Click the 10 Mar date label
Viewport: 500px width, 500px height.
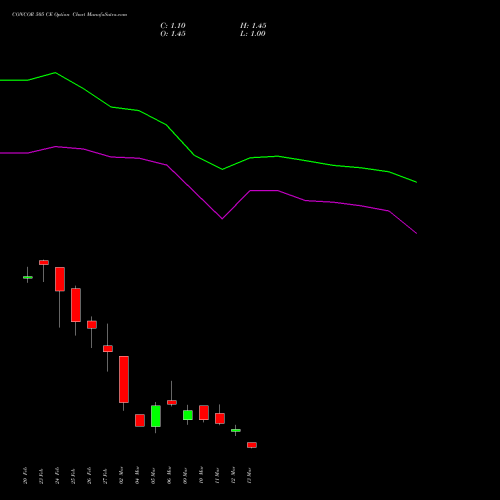[x=202, y=476]
